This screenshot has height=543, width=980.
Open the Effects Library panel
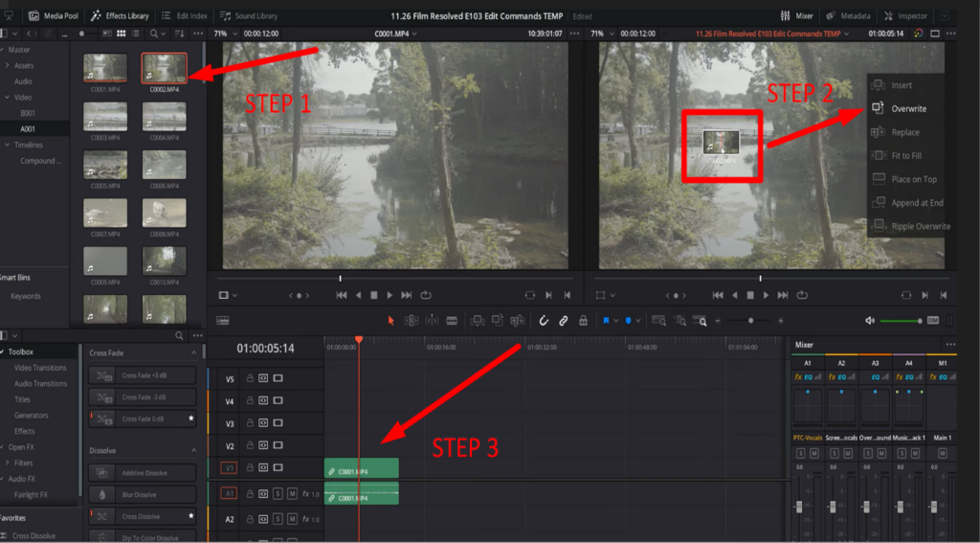(x=120, y=15)
